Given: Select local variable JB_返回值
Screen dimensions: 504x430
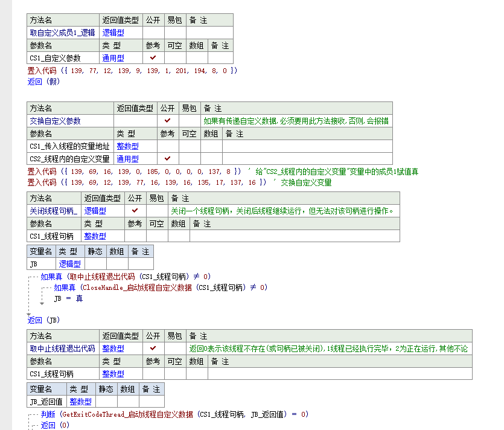Looking at the screenshot, I should point(46,402).
